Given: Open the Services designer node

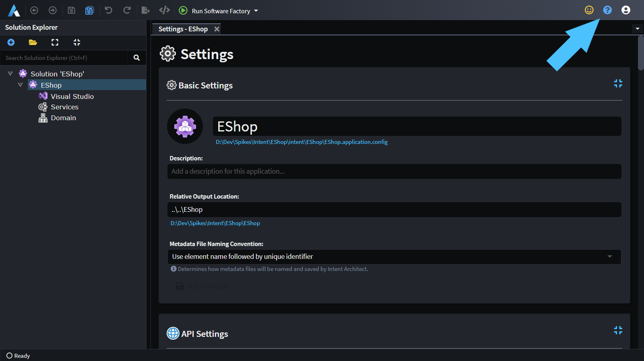Looking at the screenshot, I should tap(64, 107).
